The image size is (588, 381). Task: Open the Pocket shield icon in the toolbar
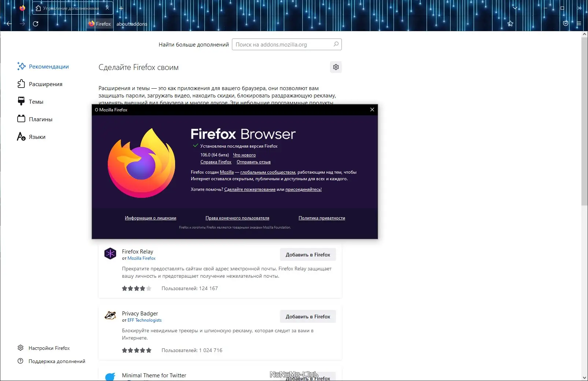click(x=566, y=23)
